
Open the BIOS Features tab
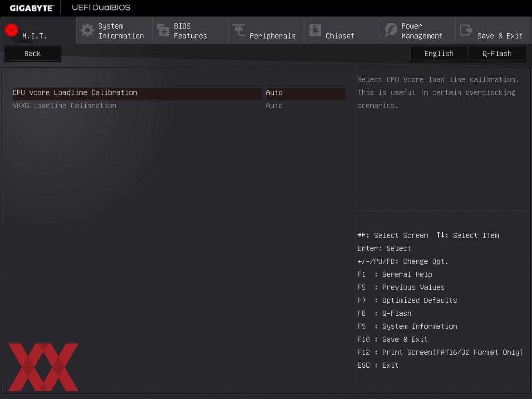tap(190, 30)
